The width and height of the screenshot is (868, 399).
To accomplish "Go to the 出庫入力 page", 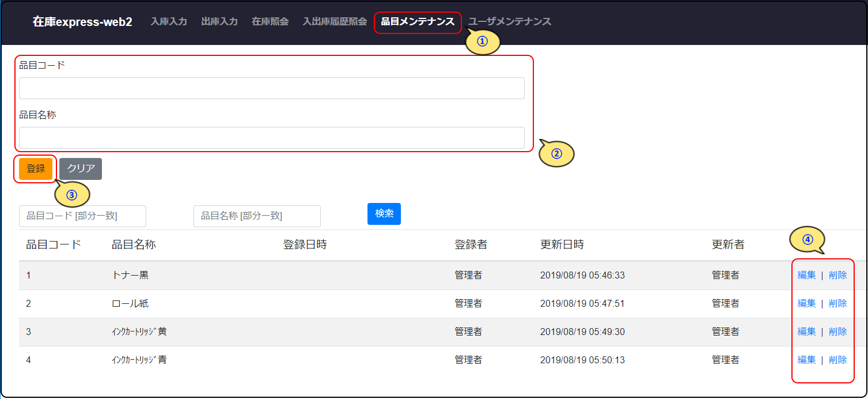I will (219, 22).
